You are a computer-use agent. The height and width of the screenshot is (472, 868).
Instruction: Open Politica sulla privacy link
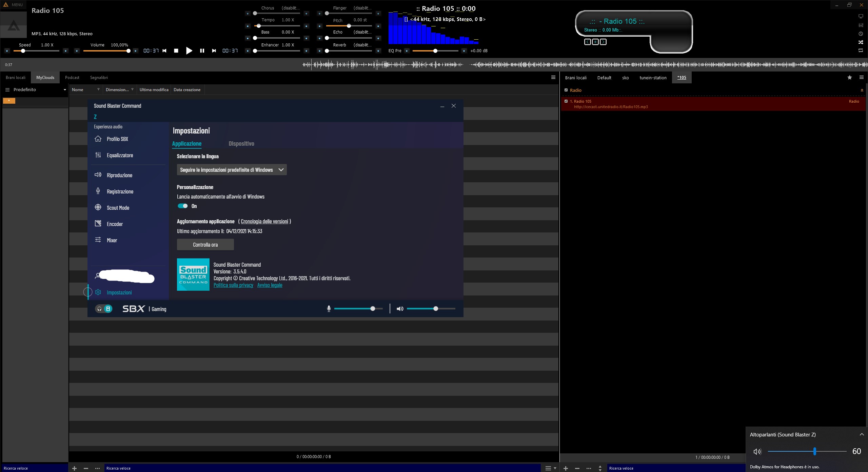tap(233, 285)
